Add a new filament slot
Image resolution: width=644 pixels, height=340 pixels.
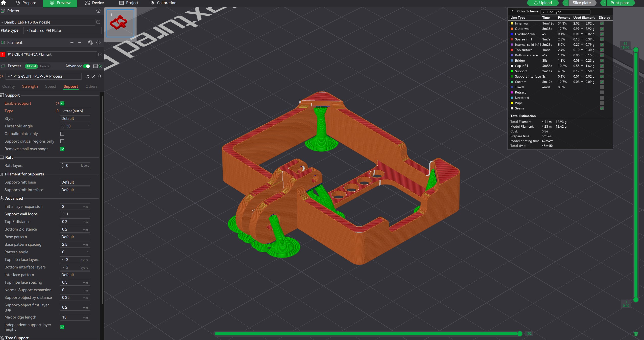pyautogui.click(x=72, y=42)
